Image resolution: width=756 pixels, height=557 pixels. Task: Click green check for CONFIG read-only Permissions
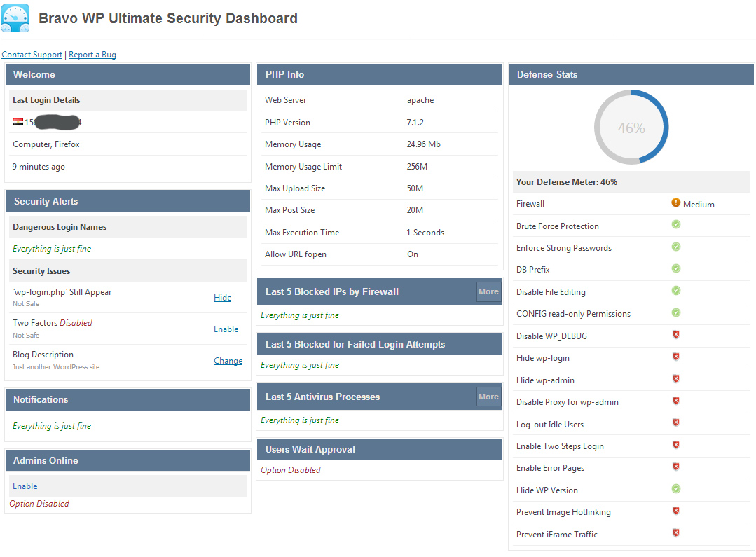pos(676,313)
